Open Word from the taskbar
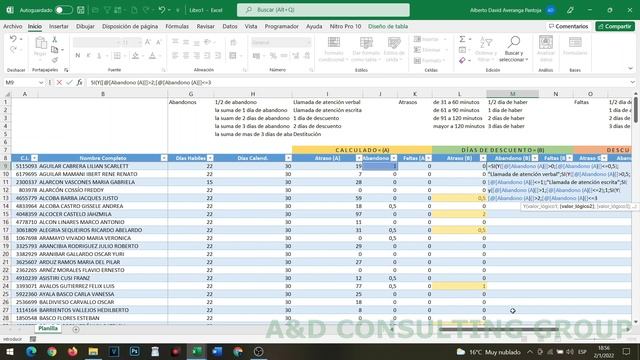The height and width of the screenshot is (360, 640). pos(217,351)
